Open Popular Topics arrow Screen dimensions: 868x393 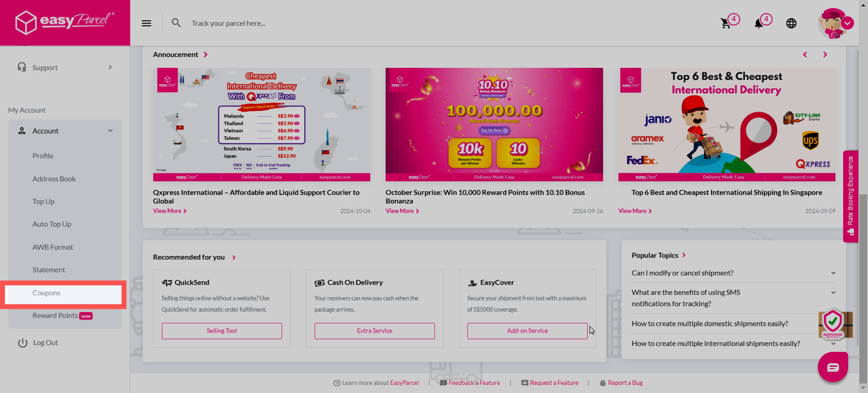pos(684,255)
